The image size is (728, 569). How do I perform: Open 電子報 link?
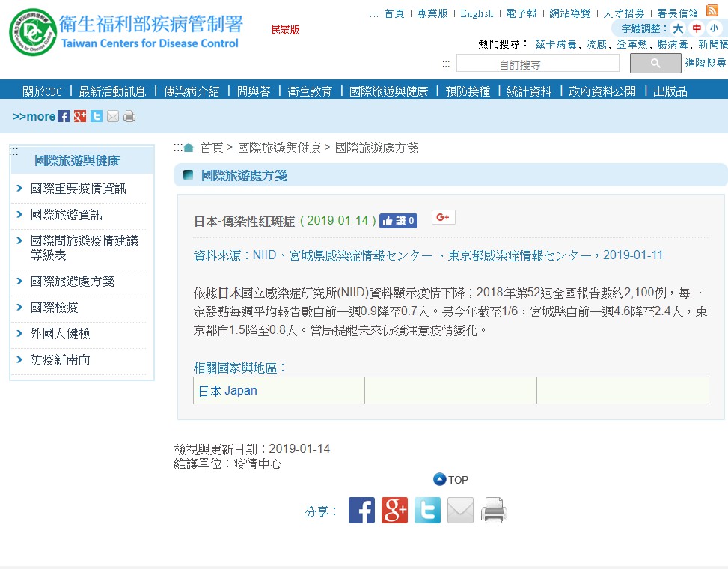[521, 13]
